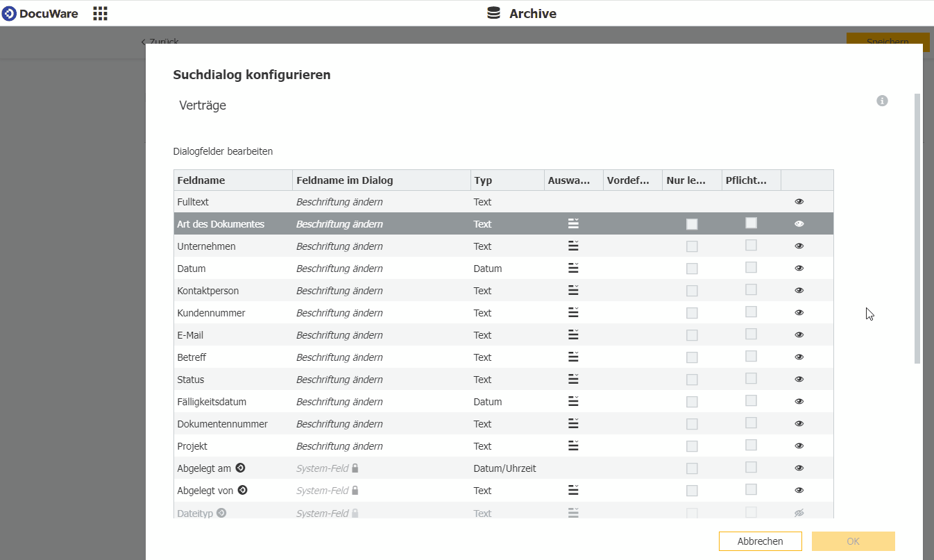934x560 pixels.
Task: Click the info icon beside Verträge
Action: 882,101
